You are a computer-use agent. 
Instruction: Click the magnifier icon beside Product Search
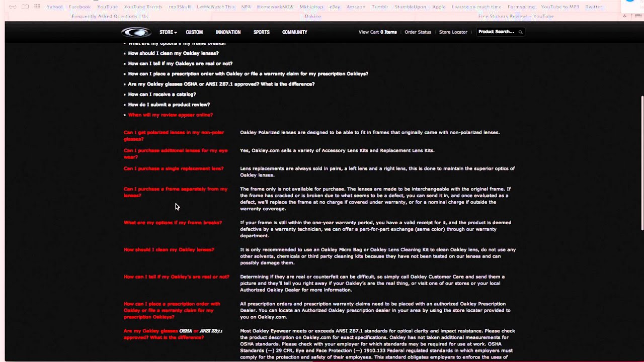pos(521,32)
